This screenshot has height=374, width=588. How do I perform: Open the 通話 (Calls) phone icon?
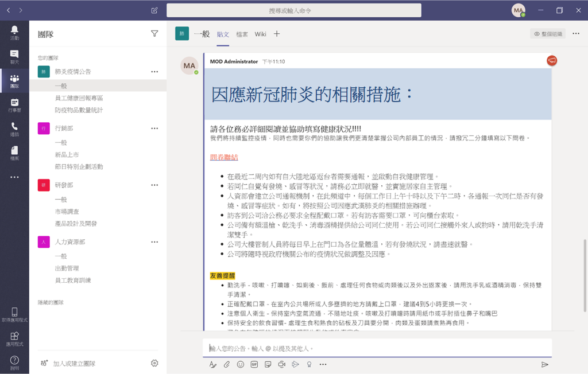tap(14, 128)
